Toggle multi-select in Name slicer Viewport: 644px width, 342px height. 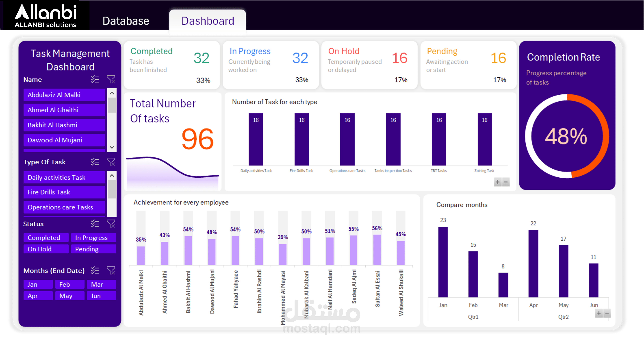[95, 80]
